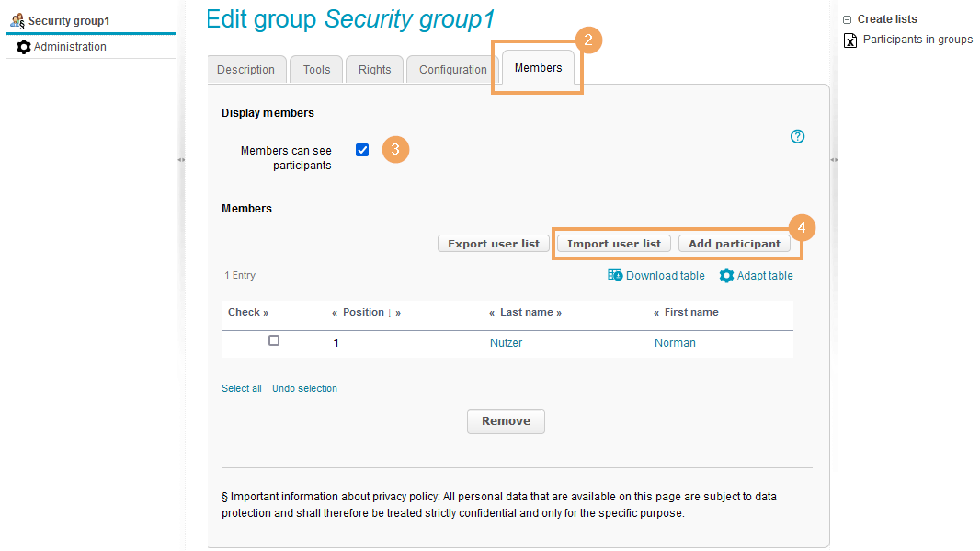Click the Select all link
The height and width of the screenshot is (551, 980).
pos(241,388)
